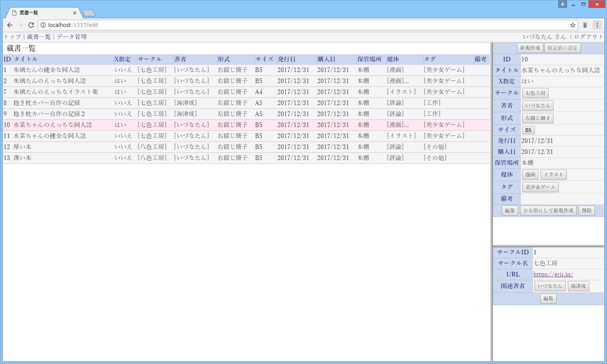Bookmark this page with the star icon
The width and height of the screenshot is (607, 364).
(573, 25)
